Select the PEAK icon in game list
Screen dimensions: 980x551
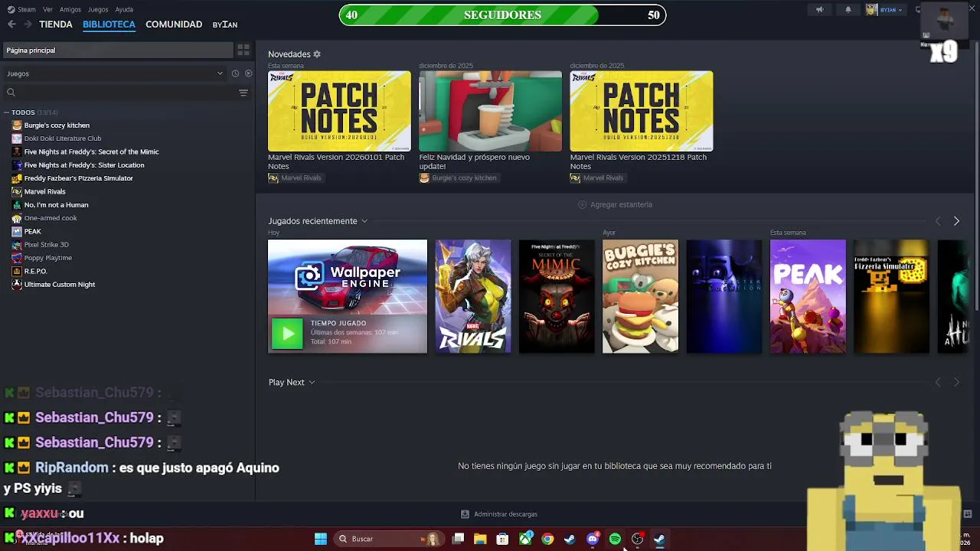click(17, 231)
